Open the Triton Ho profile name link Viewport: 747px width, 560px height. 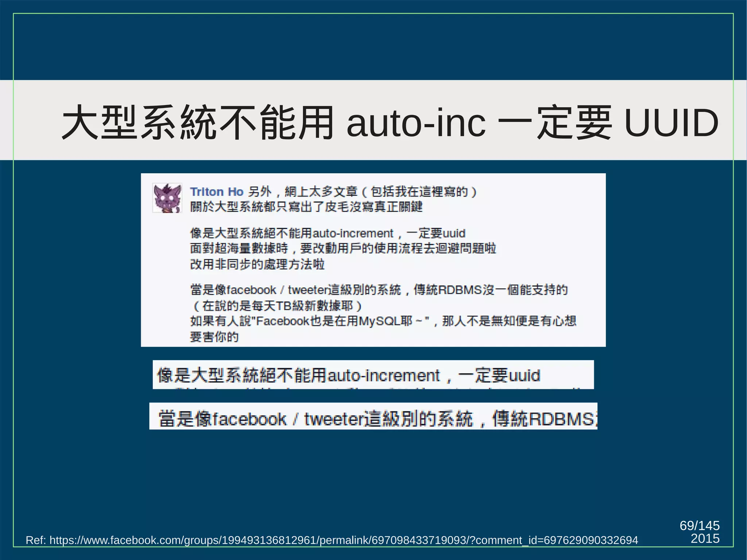point(217,192)
